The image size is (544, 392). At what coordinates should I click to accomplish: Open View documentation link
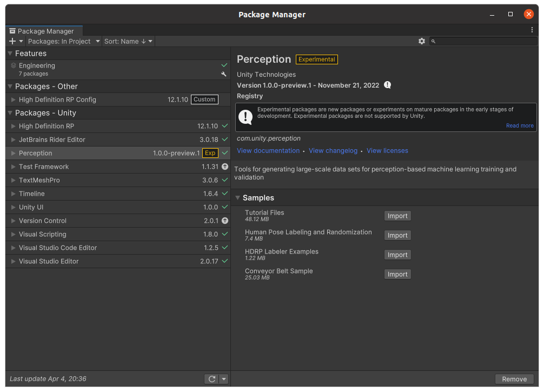pyautogui.click(x=268, y=150)
